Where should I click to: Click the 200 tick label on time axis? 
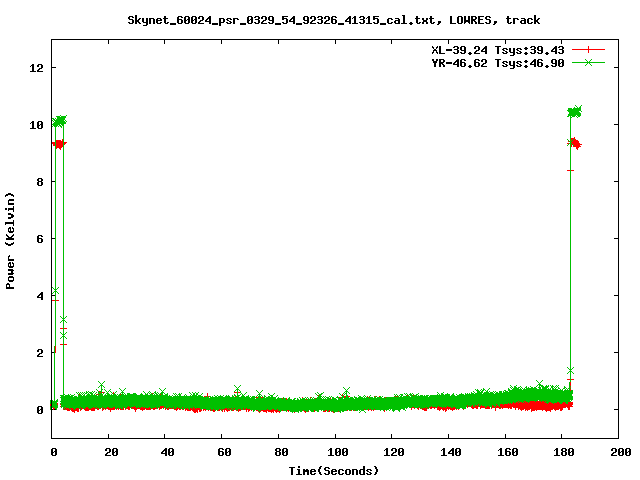(619, 452)
